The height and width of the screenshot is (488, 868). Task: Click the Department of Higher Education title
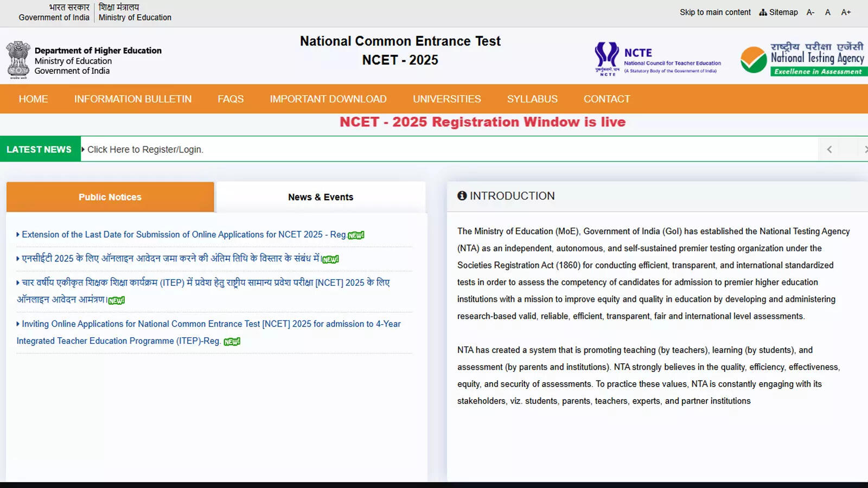click(x=98, y=50)
